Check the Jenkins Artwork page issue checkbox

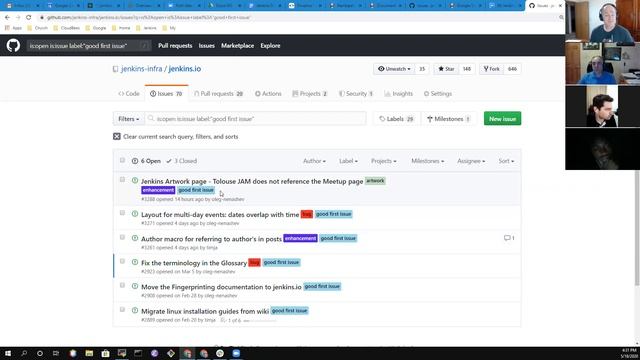[122, 180]
